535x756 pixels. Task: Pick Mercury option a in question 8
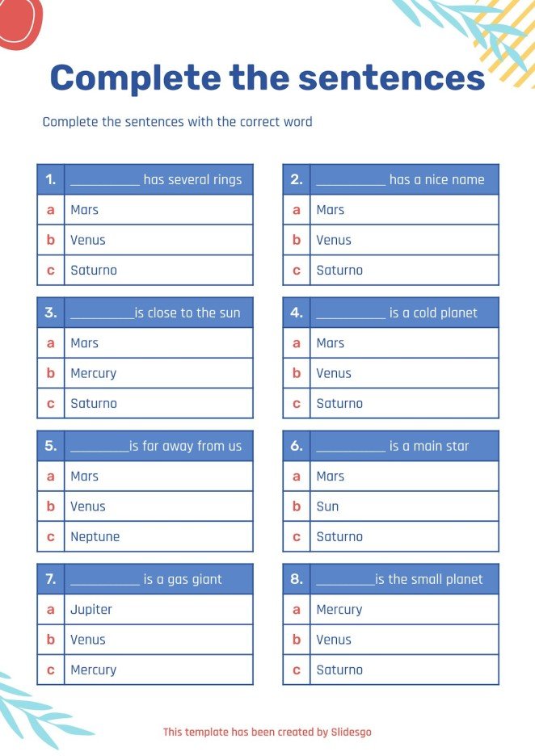pyautogui.click(x=339, y=610)
